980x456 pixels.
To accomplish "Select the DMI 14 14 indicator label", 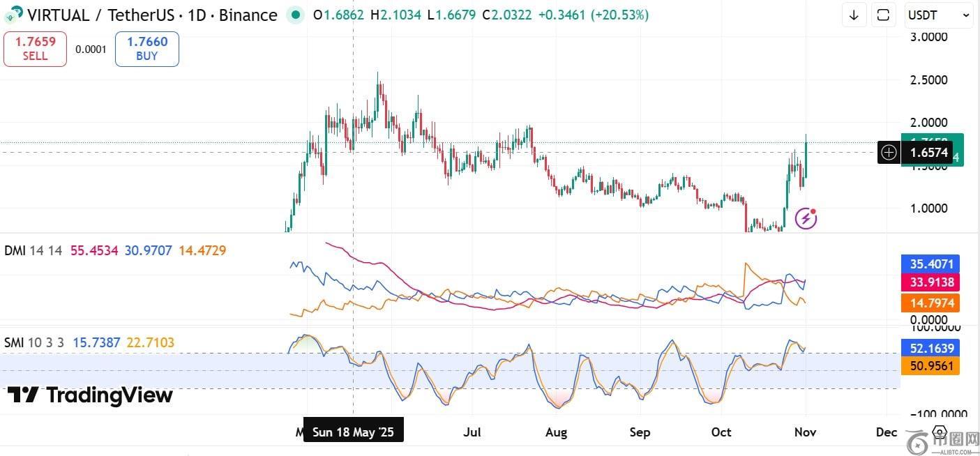I will point(35,250).
